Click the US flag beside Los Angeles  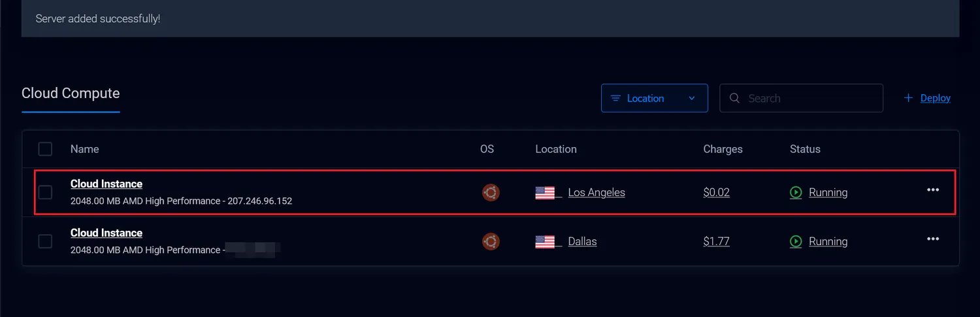click(545, 193)
